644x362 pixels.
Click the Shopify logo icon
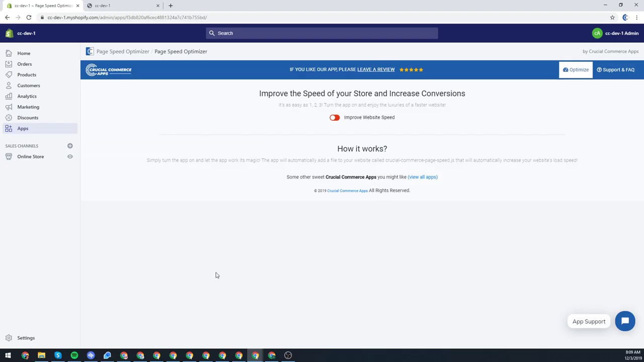click(9, 33)
